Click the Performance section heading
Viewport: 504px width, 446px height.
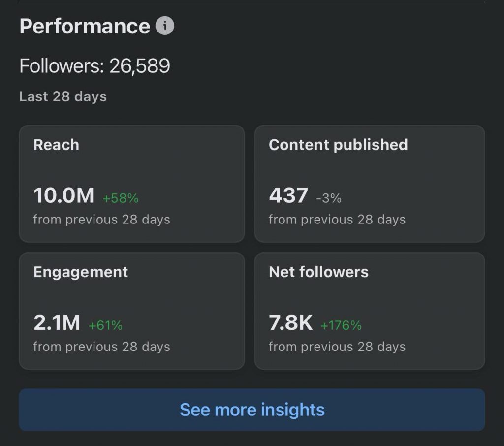(85, 26)
